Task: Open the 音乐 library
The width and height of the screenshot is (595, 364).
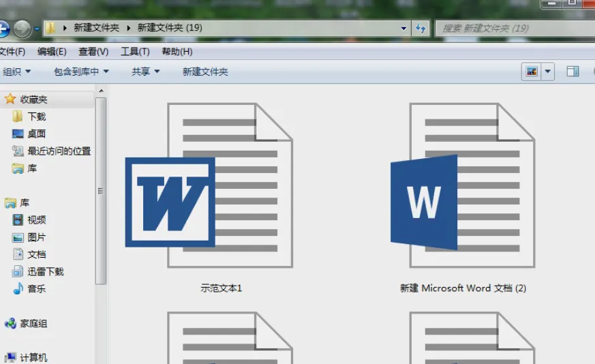Action: coord(37,289)
